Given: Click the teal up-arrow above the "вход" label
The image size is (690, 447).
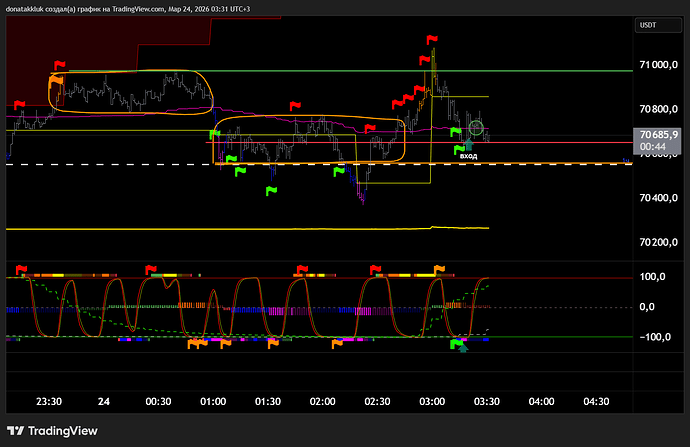Looking at the screenshot, I should click(x=468, y=145).
